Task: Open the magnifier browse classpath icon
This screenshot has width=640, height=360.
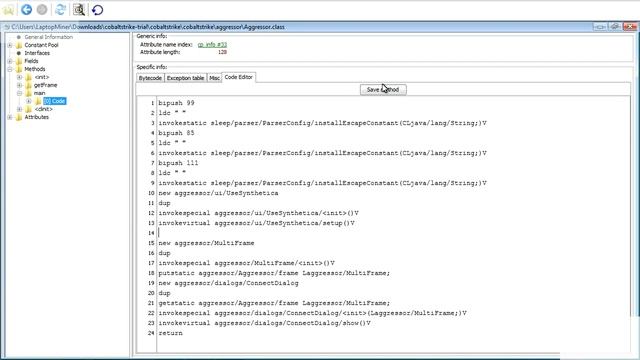Action: pos(79,9)
